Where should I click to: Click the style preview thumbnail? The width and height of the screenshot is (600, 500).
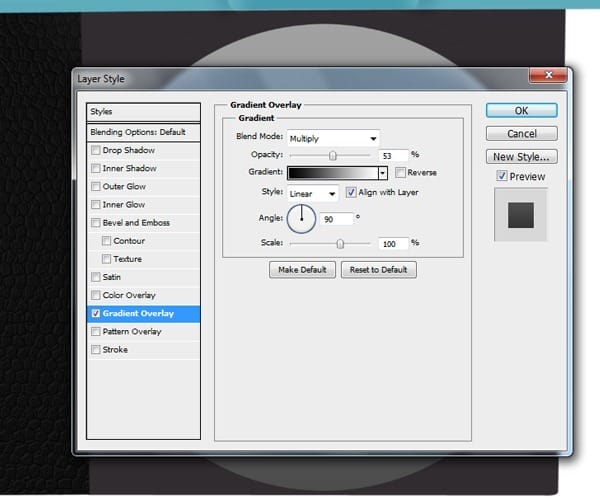click(521, 215)
